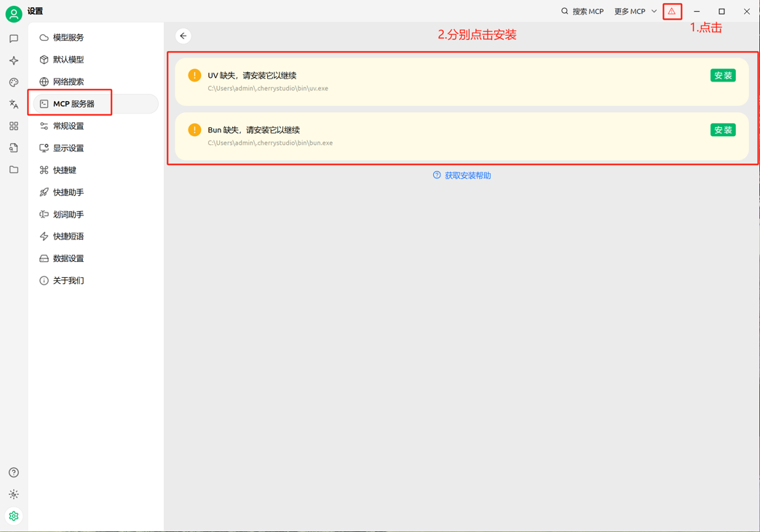Click the 'UV 缺失，请安装它以继续' message
This screenshot has height=532, width=760.
252,76
